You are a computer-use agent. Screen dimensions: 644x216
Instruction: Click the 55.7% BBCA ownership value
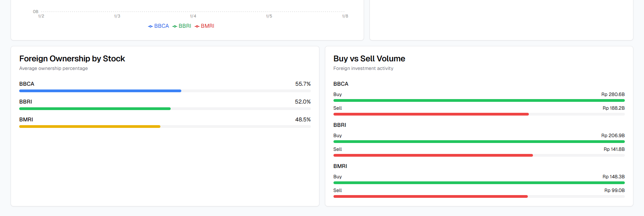[x=303, y=84]
